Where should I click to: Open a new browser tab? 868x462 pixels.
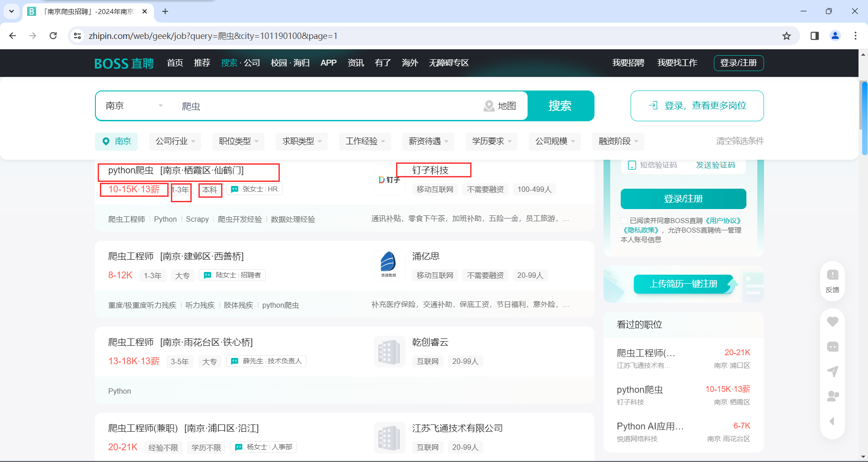pos(165,11)
